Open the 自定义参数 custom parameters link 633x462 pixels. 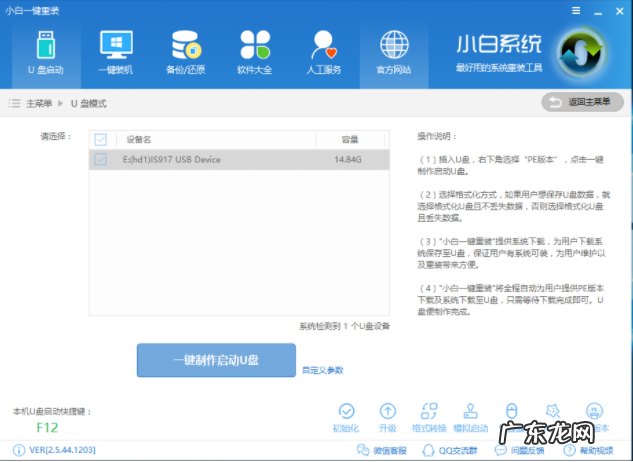click(323, 370)
